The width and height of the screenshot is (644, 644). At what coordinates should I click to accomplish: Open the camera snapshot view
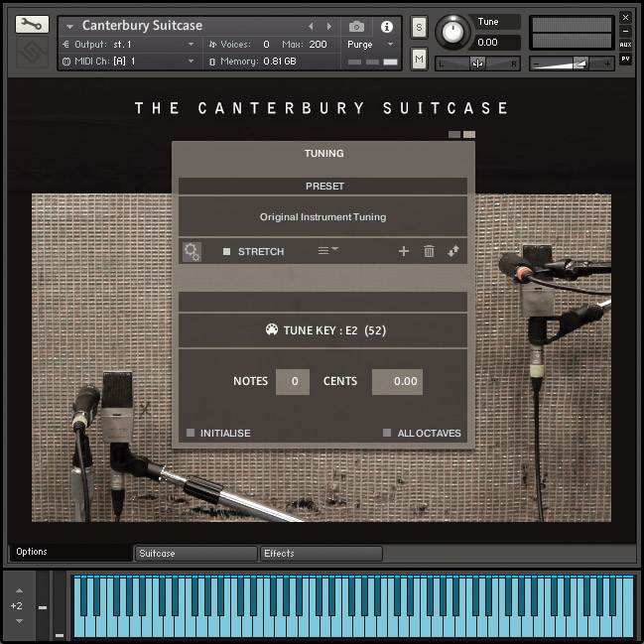click(356, 27)
